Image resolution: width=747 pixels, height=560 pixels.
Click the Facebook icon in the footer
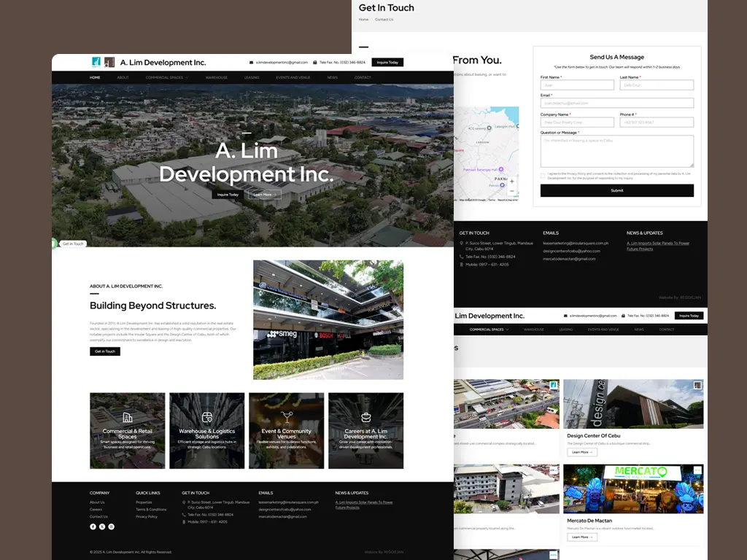(93, 526)
